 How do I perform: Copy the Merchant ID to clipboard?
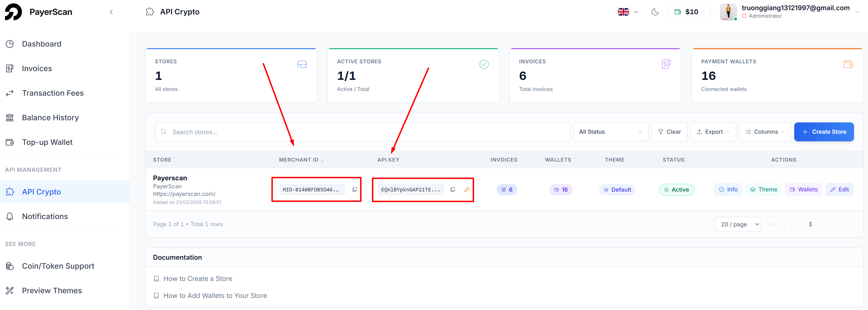(x=355, y=189)
